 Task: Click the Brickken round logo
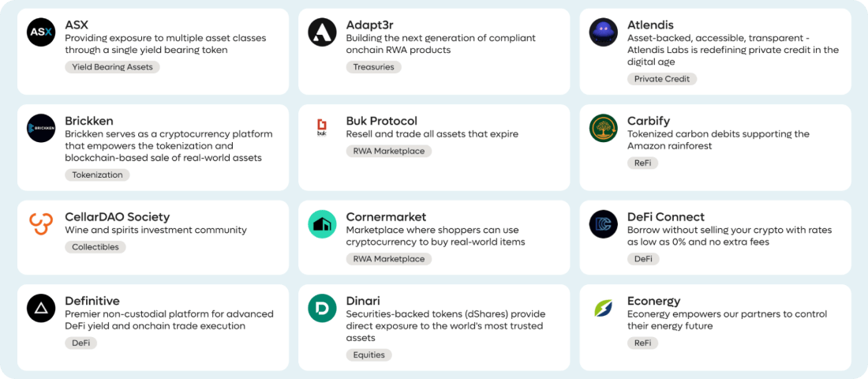point(41,128)
